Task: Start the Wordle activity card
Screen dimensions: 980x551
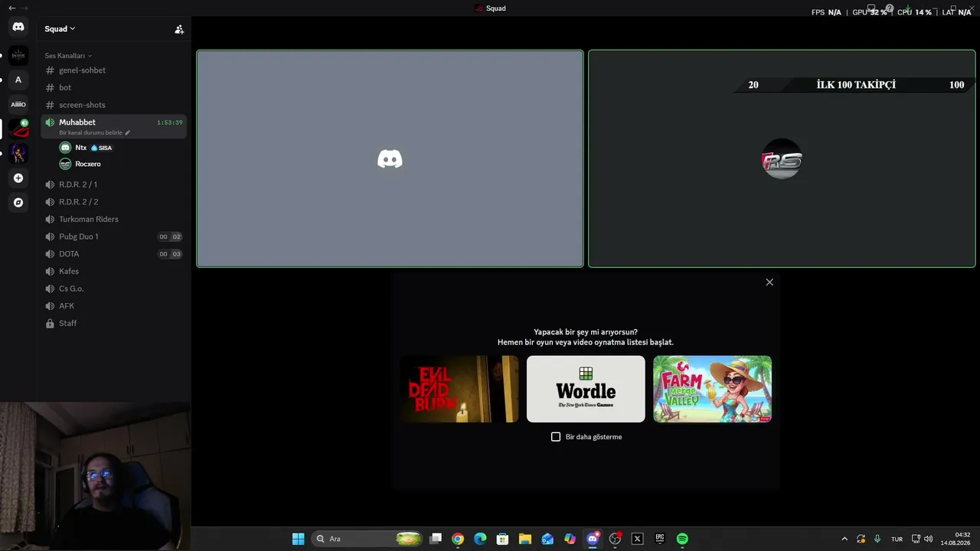Action: 586,389
